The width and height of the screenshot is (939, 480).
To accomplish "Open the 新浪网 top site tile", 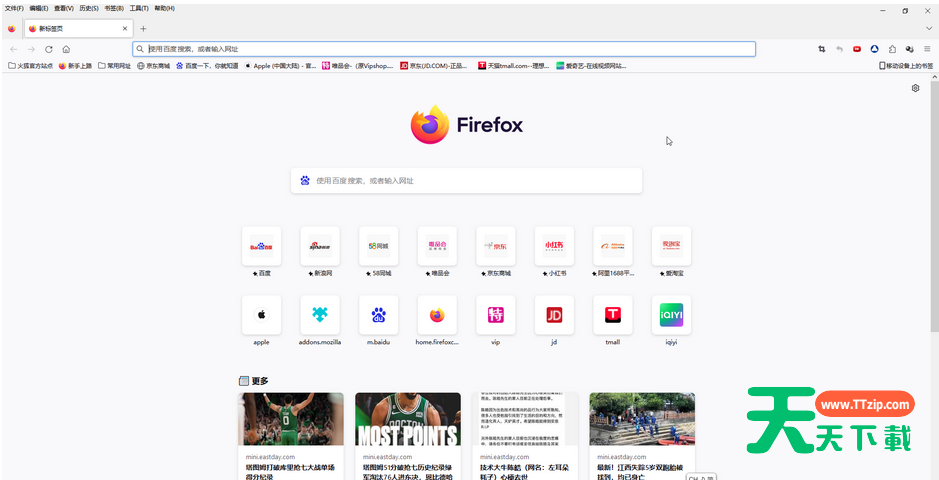I will 320,246.
